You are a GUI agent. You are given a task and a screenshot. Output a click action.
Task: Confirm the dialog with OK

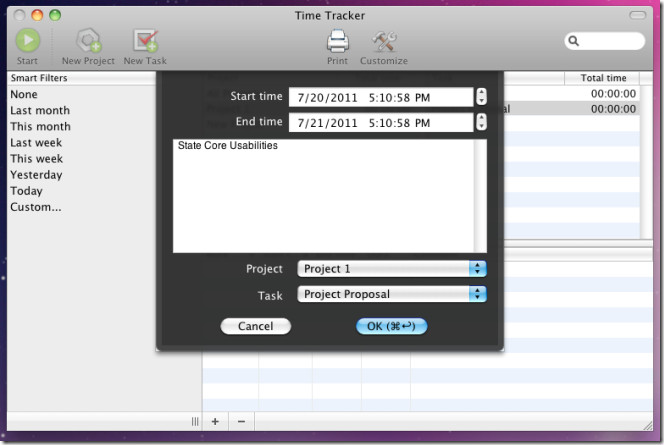[391, 326]
